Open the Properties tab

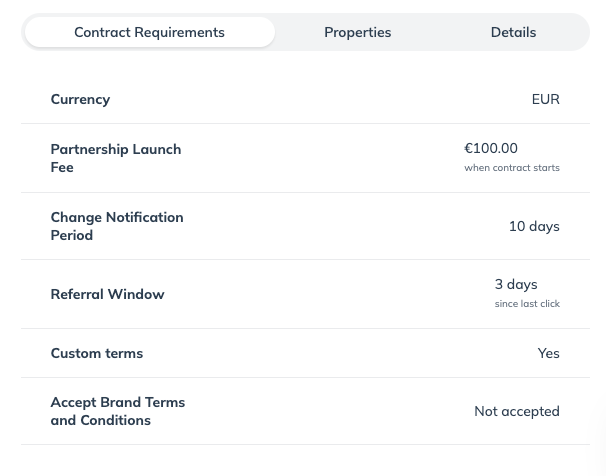pos(357,32)
